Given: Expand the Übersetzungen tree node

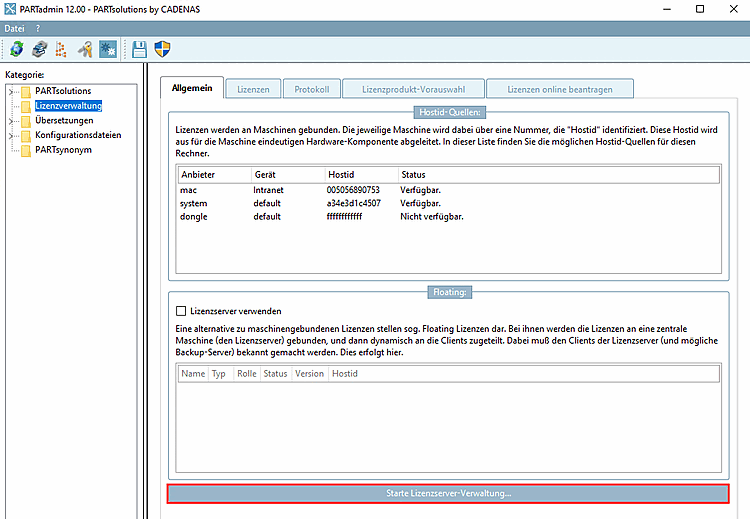Looking at the screenshot, I should click(11, 121).
